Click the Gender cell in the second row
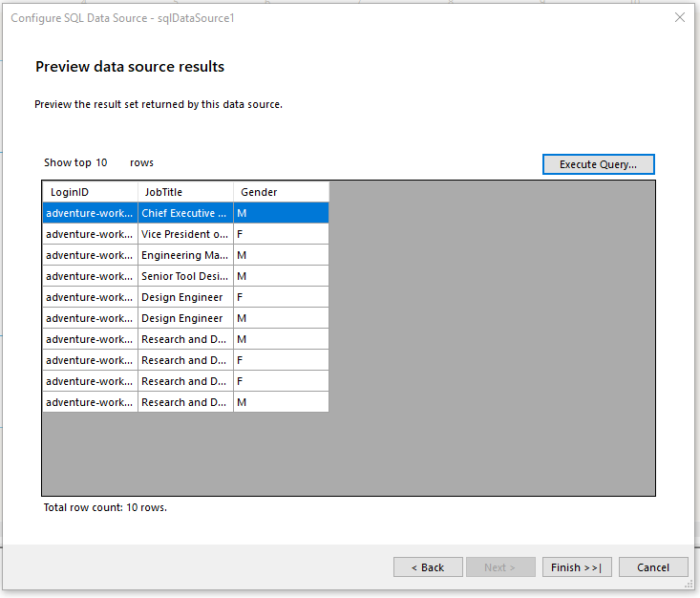The width and height of the screenshot is (700, 598). [x=281, y=234]
